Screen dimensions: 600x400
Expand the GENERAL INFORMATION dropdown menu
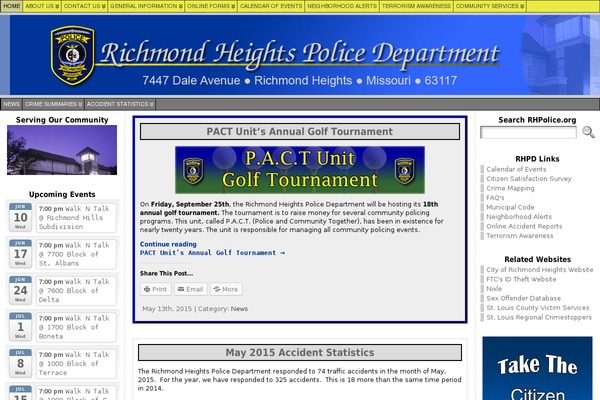click(146, 6)
